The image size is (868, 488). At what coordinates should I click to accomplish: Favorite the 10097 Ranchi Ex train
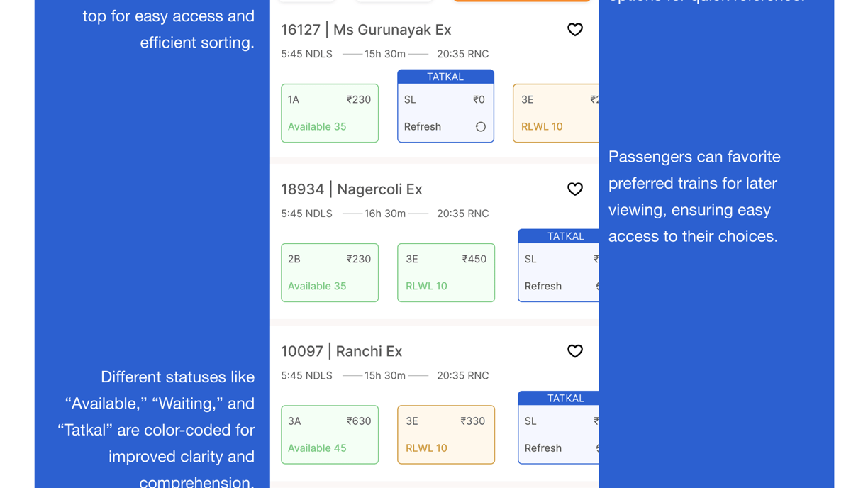pos(574,351)
